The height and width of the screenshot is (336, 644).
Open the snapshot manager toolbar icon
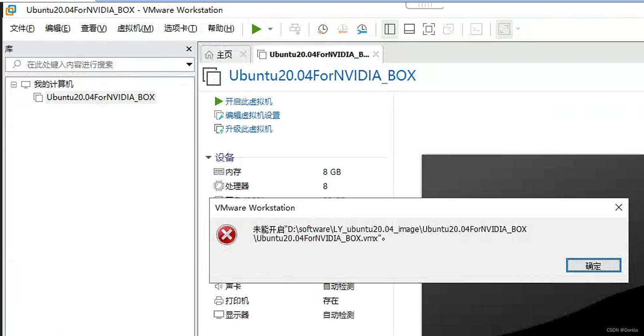click(x=362, y=29)
